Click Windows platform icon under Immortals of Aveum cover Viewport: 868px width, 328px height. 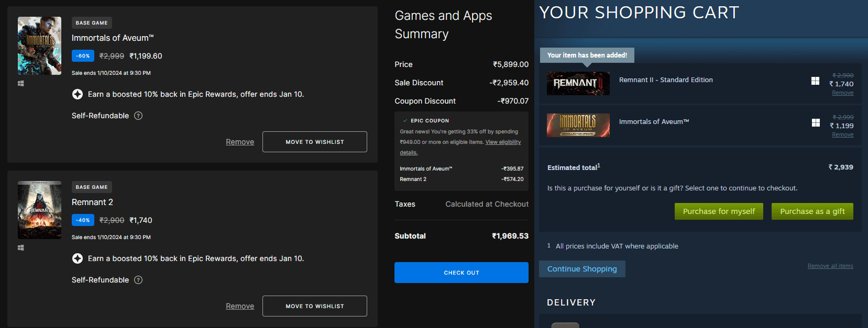[x=21, y=83]
